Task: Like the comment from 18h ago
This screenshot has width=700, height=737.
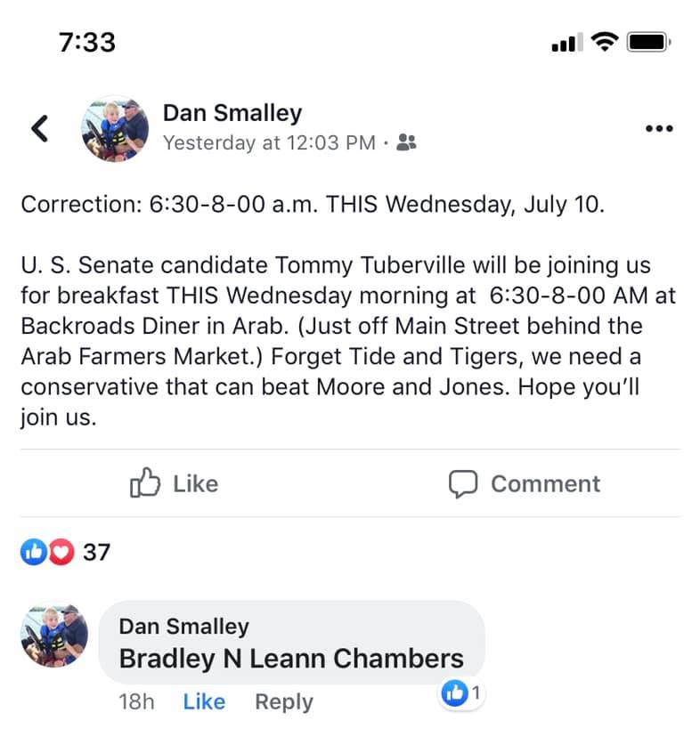Action: click(204, 701)
